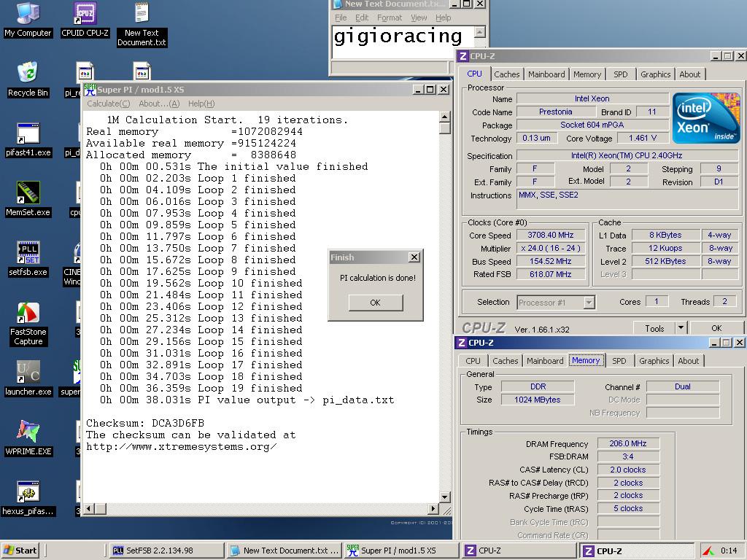Open About menu in Super PI

(158, 104)
